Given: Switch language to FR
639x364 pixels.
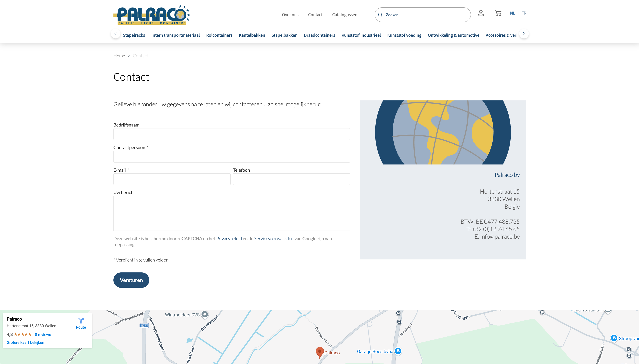Looking at the screenshot, I should tap(524, 13).
